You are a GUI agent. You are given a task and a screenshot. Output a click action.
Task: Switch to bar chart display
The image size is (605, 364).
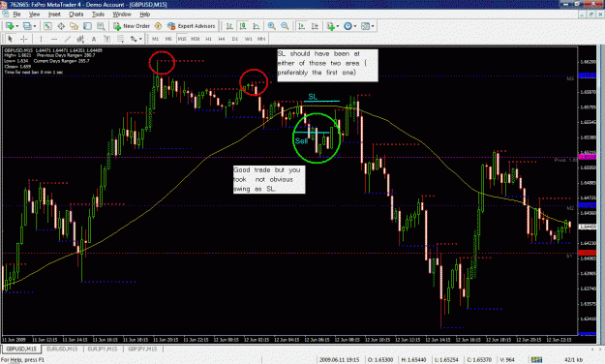point(229,26)
